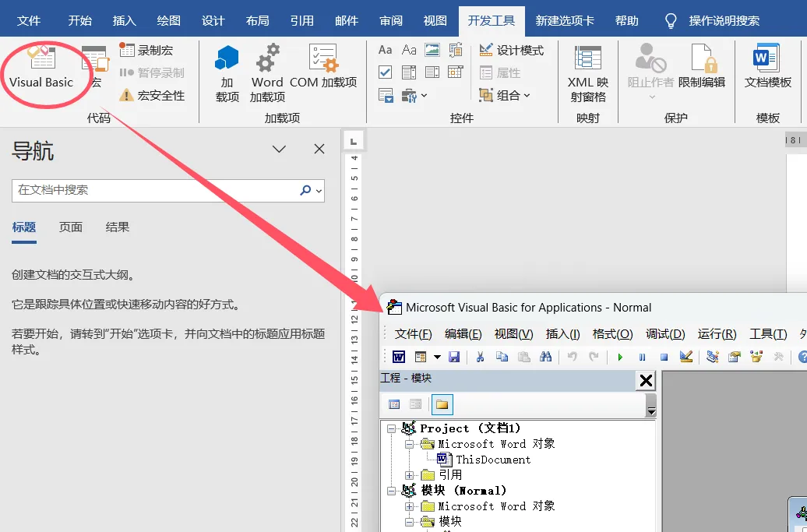Open the Visual Basic editor button
The height and width of the screenshot is (532, 807).
click(x=41, y=68)
